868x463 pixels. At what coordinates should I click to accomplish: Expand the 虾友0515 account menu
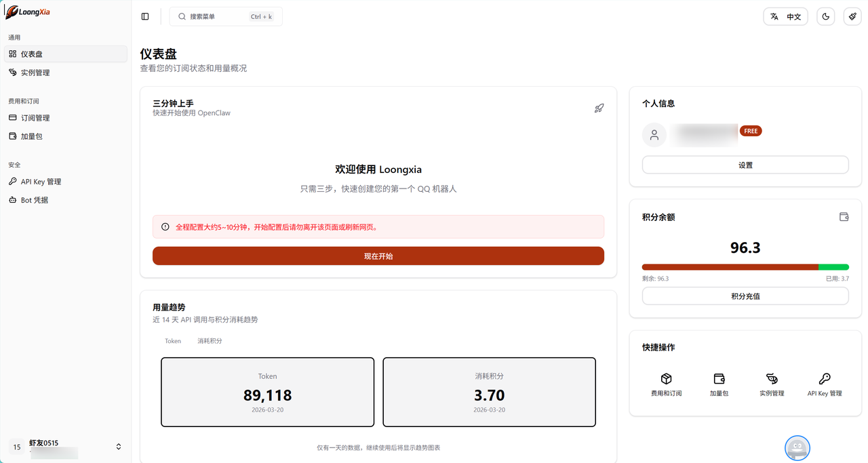(x=66, y=447)
